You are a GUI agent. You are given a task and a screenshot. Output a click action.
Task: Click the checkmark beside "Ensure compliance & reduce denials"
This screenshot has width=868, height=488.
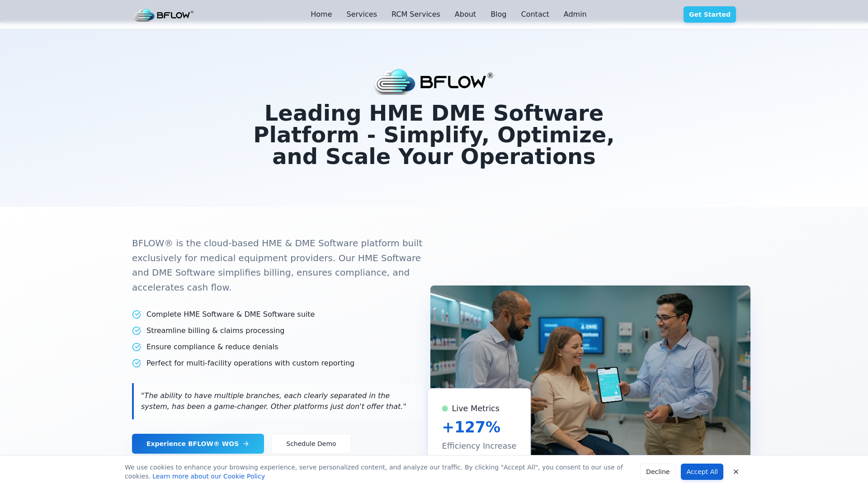tap(137, 347)
